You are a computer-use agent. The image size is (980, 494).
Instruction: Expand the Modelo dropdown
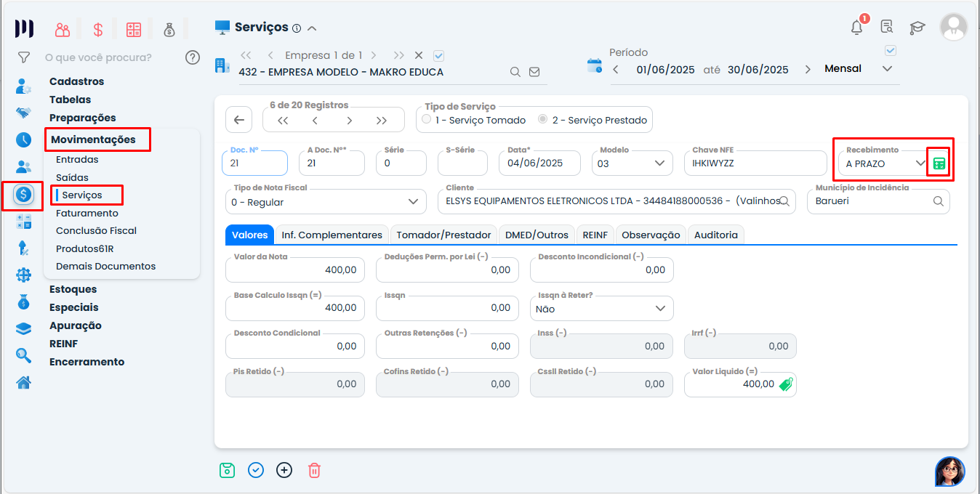659,163
